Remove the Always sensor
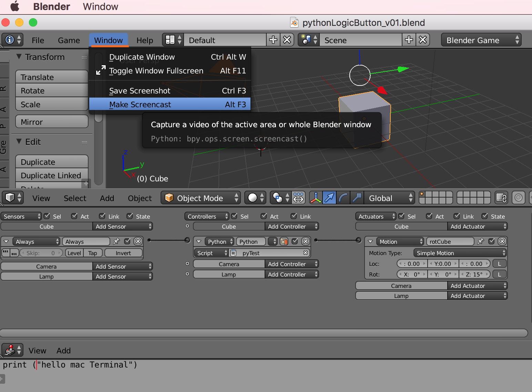 tap(138, 241)
